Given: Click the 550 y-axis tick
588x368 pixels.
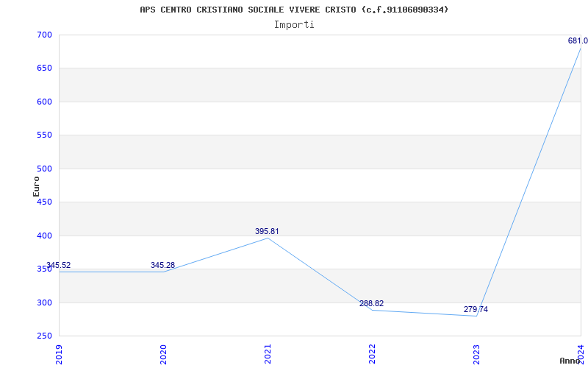Looking at the screenshot, I should pos(44,135).
